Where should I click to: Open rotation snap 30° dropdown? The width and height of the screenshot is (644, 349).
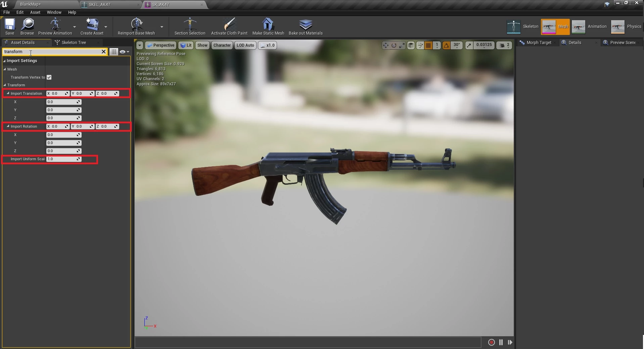point(457,45)
